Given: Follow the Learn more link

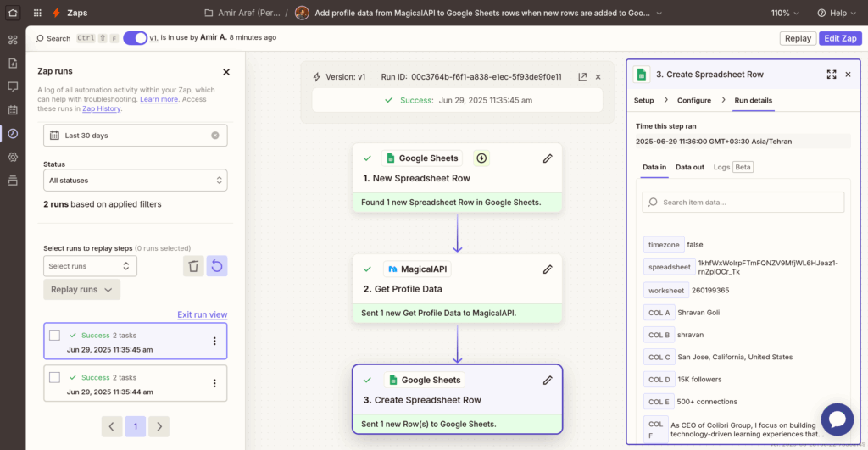Looking at the screenshot, I should point(159,99).
